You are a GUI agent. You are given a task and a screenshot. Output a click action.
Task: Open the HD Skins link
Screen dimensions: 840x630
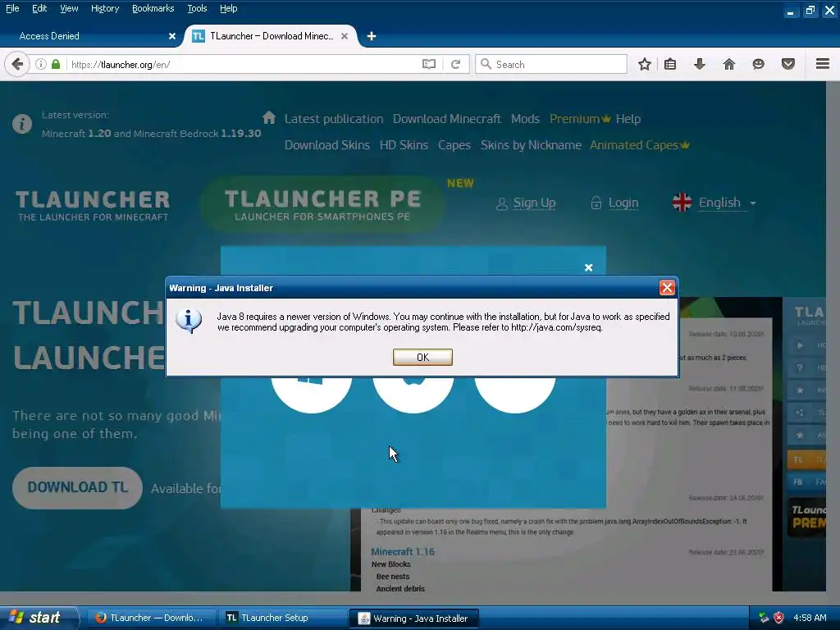[x=404, y=145]
